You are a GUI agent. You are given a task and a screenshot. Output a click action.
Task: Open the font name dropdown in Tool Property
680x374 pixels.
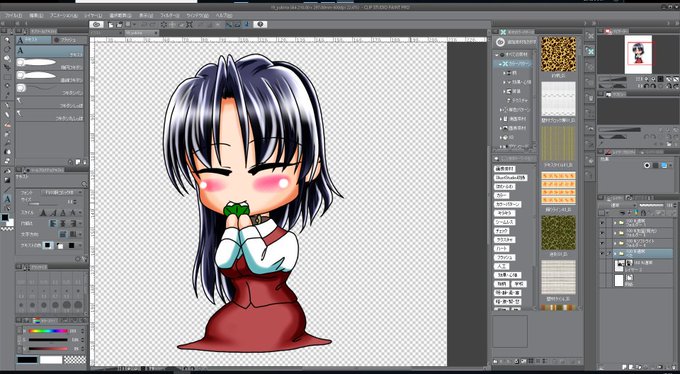coord(63,192)
